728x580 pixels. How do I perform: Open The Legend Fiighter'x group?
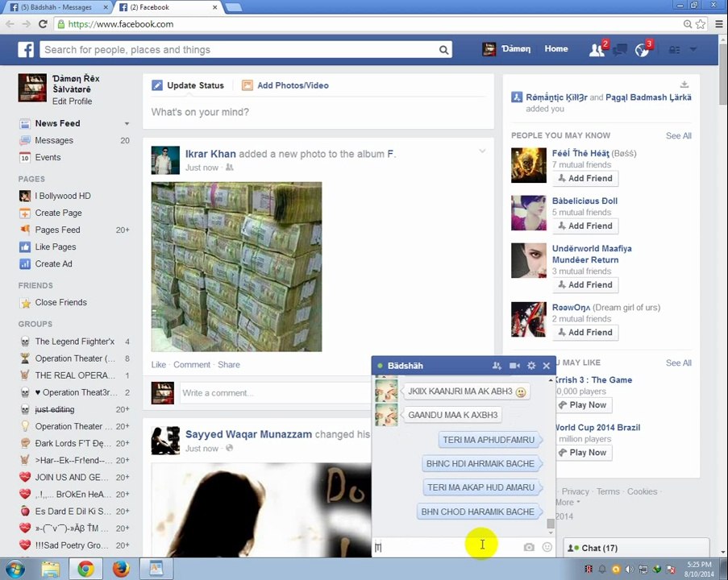pos(74,342)
